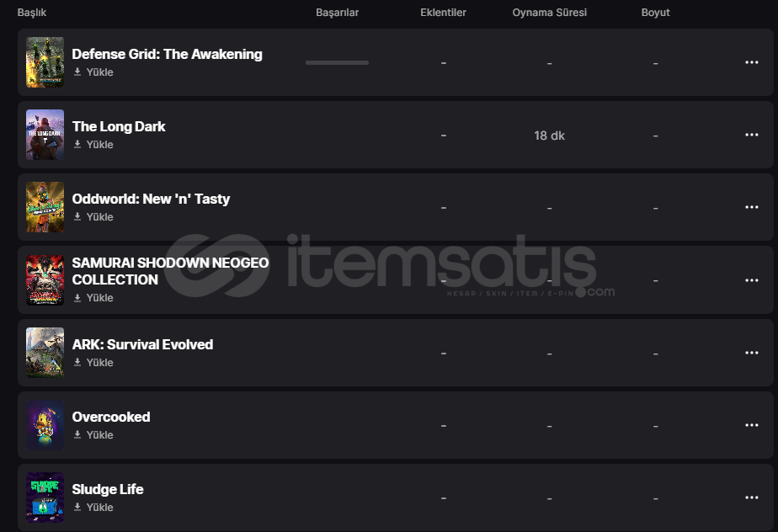Open more options menu for Sludge Life
The image size is (778, 532).
click(751, 497)
